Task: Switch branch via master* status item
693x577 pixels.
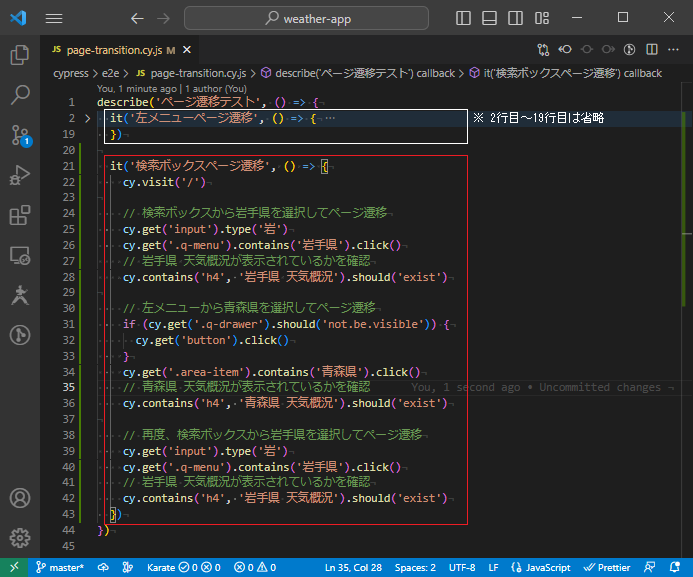Action: [x=60, y=567]
